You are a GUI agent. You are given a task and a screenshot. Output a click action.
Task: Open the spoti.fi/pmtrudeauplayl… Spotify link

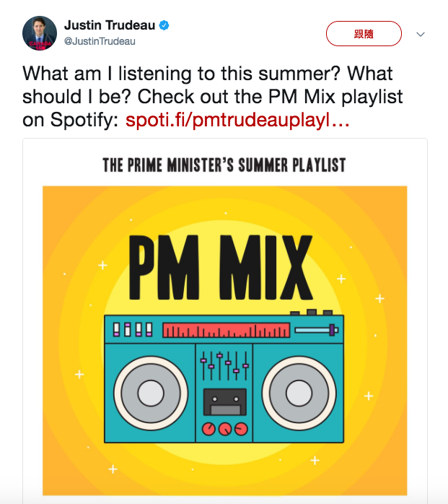pyautogui.click(x=237, y=120)
